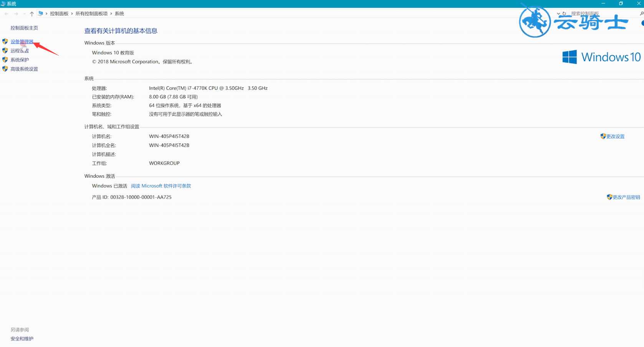
Task: Expand chevron before 控制面板 breadcrumb
Action: (x=46, y=13)
